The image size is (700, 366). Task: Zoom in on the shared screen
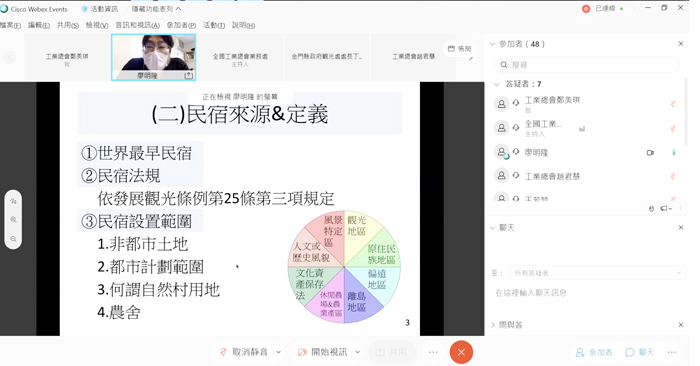click(13, 220)
